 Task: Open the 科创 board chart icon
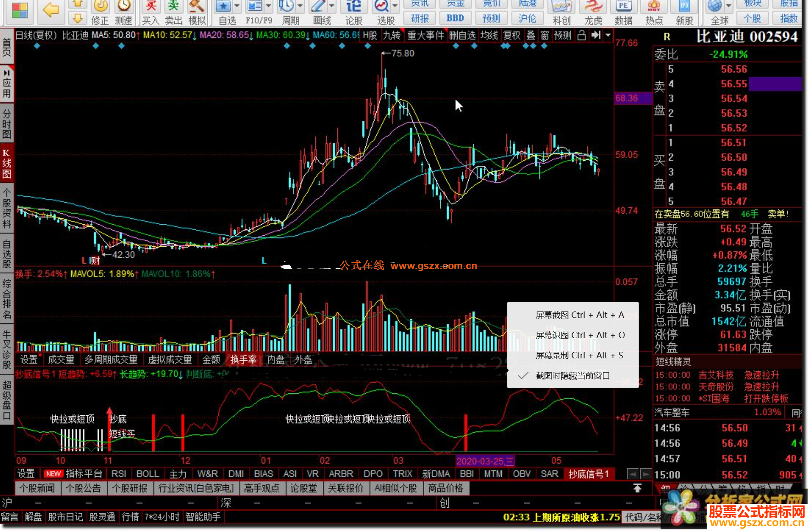click(x=561, y=6)
